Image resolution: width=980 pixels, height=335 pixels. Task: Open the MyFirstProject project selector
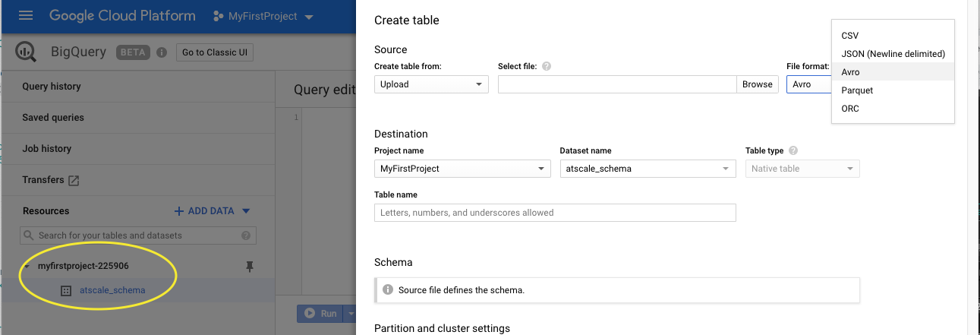[263, 16]
